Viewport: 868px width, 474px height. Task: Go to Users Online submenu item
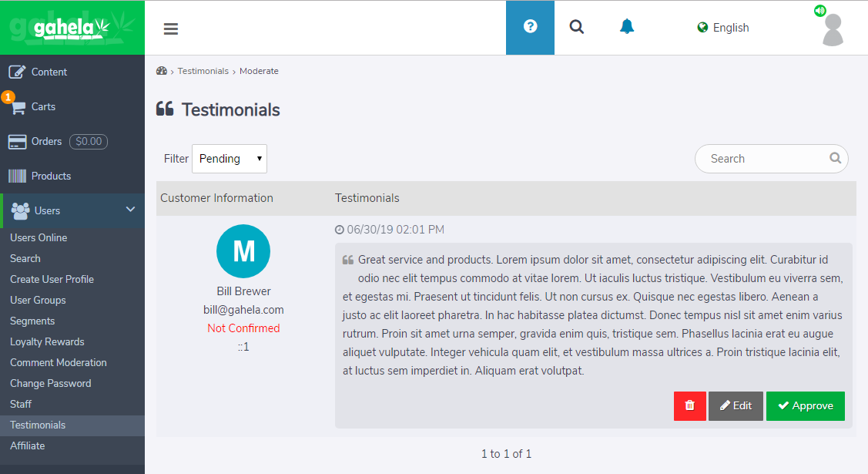click(x=39, y=237)
